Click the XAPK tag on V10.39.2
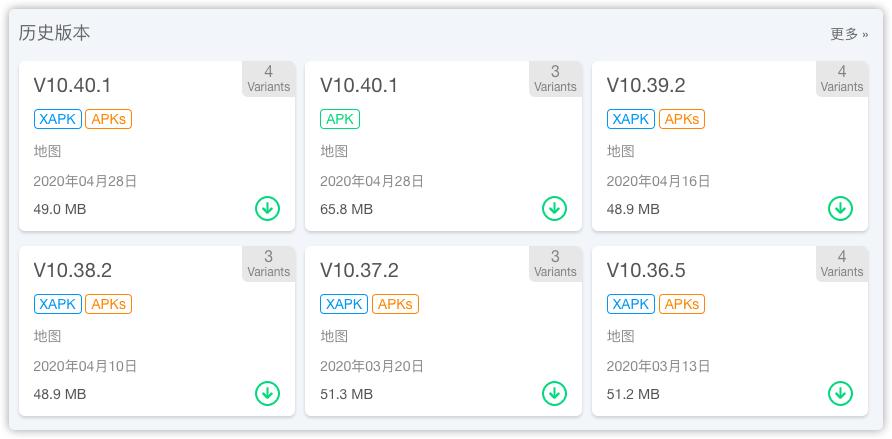This screenshot has width=892, height=439. [630, 119]
